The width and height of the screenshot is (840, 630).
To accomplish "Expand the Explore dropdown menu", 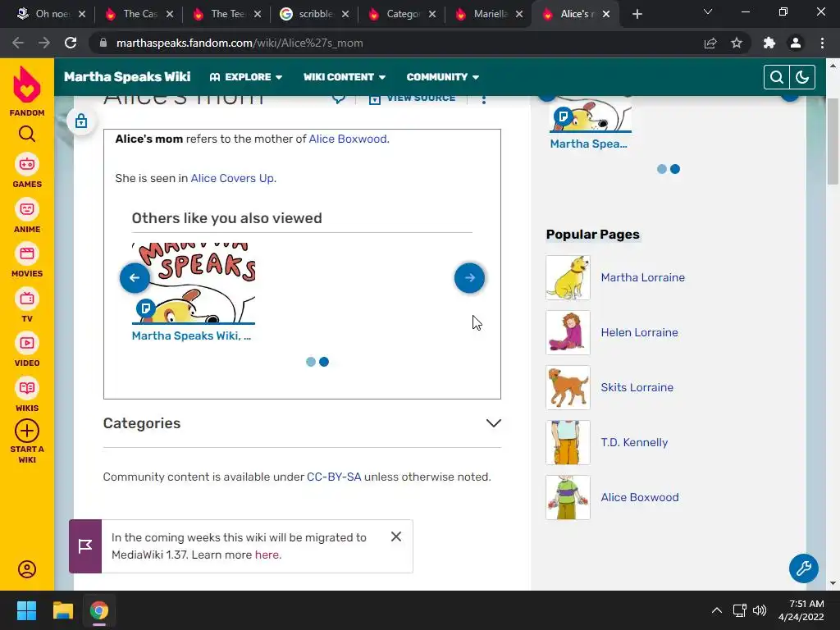I will [x=246, y=77].
